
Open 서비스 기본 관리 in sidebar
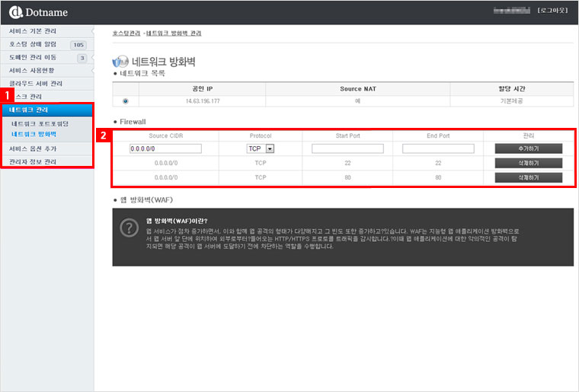33,31
